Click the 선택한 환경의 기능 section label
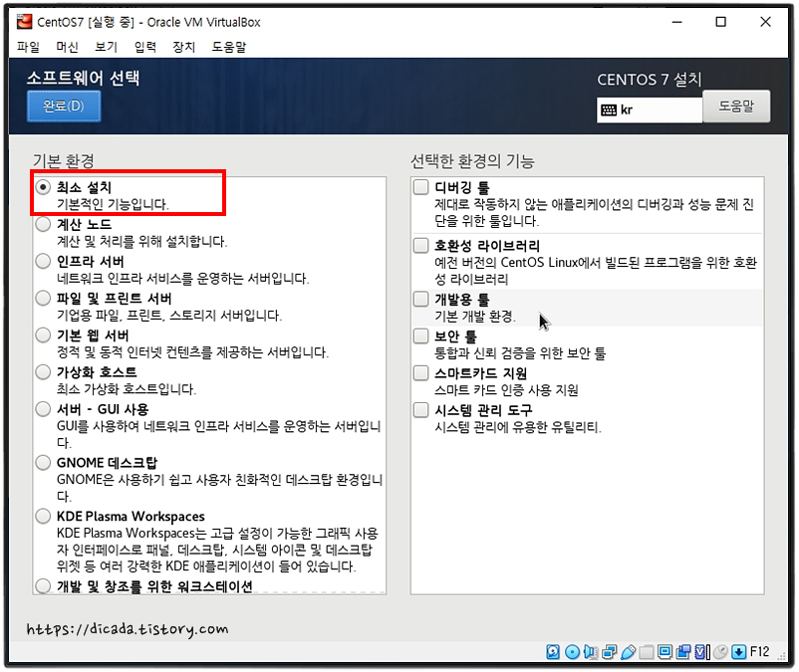The height and width of the screenshot is (672, 799). point(472,161)
